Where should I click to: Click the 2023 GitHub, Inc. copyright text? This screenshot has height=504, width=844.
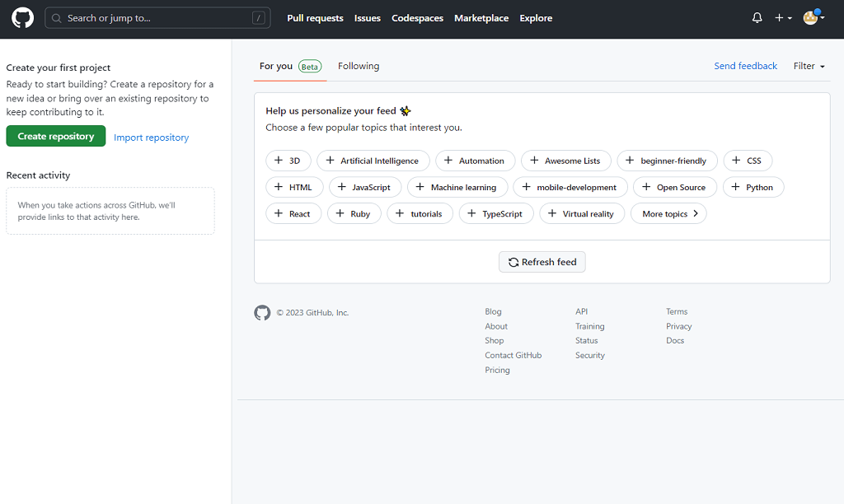(312, 312)
